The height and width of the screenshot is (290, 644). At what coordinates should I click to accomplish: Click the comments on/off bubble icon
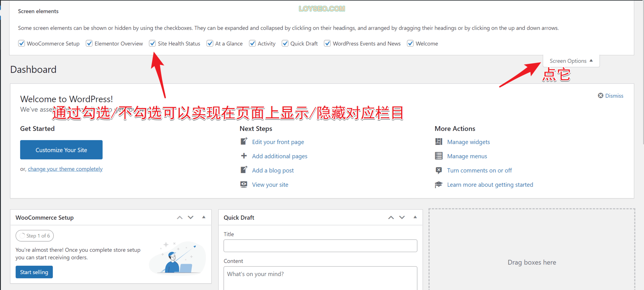tap(439, 170)
